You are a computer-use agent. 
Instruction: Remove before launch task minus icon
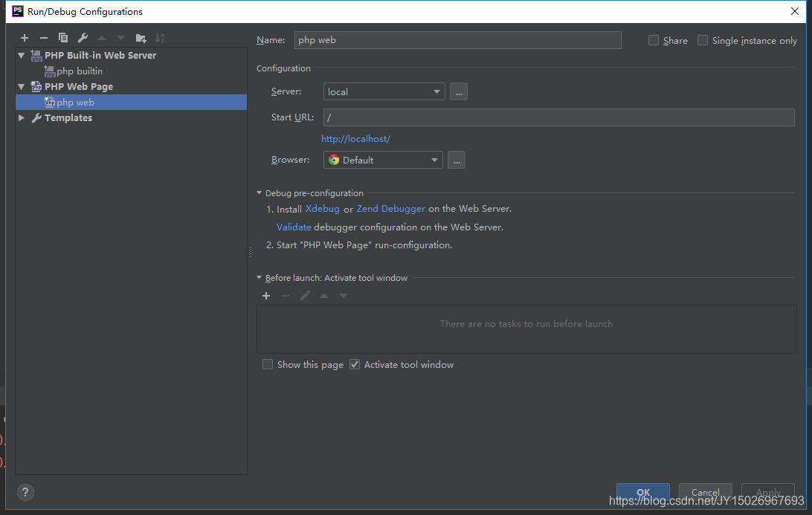[x=286, y=296]
